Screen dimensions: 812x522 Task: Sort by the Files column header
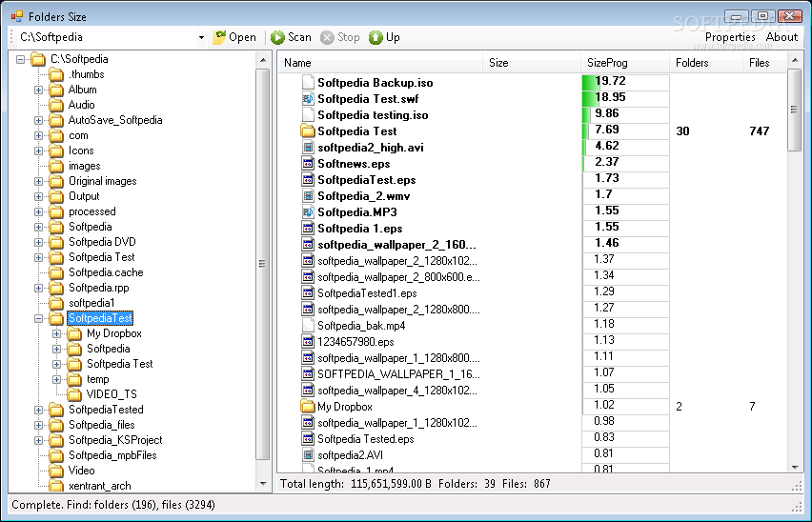765,63
